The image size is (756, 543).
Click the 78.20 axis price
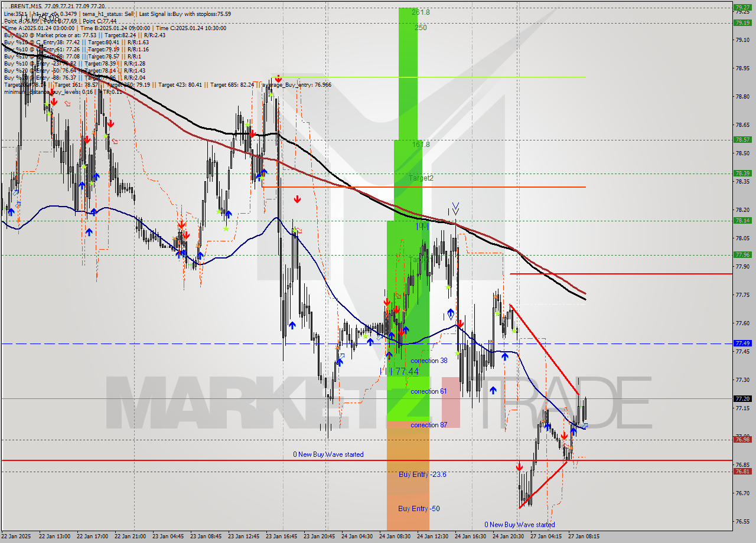pos(742,210)
